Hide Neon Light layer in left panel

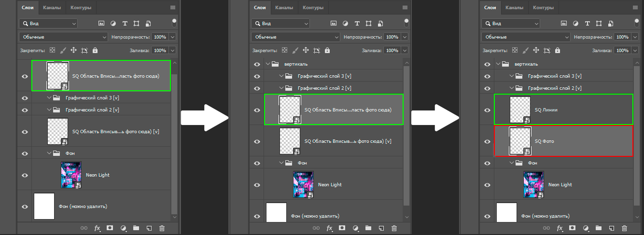[x=25, y=175]
